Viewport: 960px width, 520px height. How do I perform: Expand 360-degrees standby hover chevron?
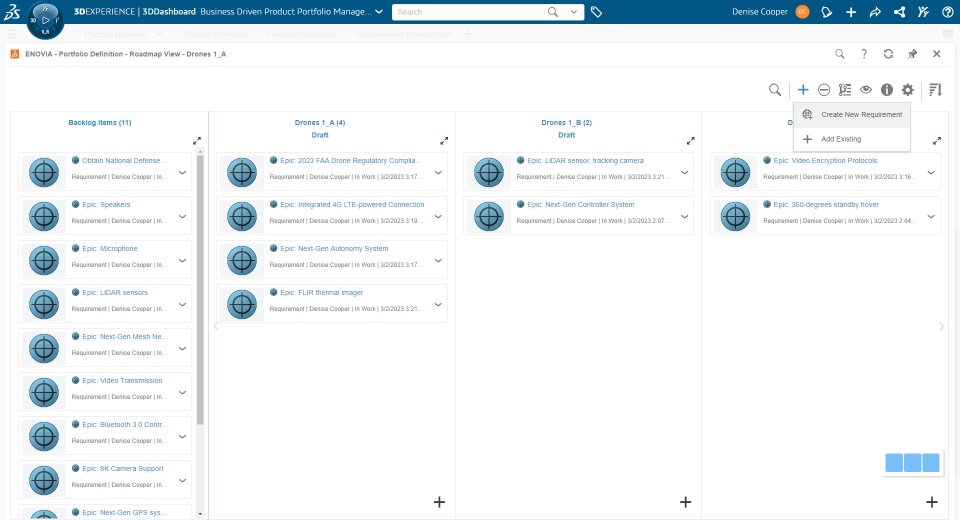tap(931, 217)
